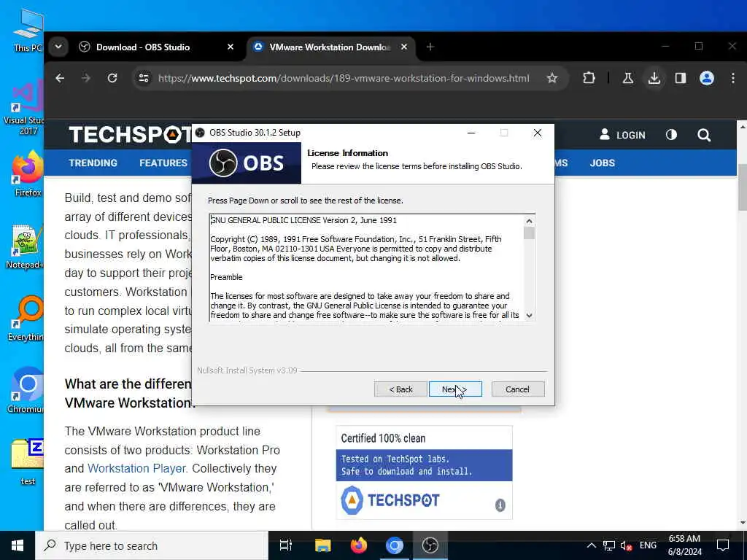
Task: Toggle the browser side panel
Action: point(681,78)
